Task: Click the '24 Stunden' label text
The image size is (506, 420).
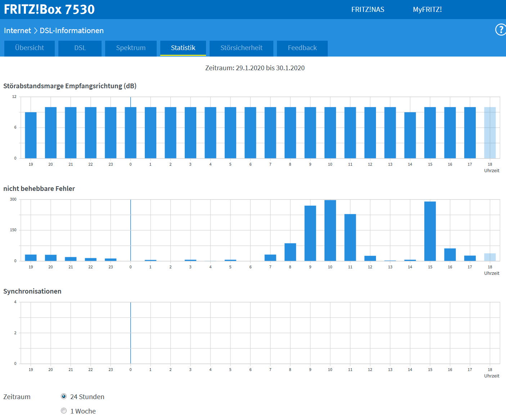Action: (87, 397)
